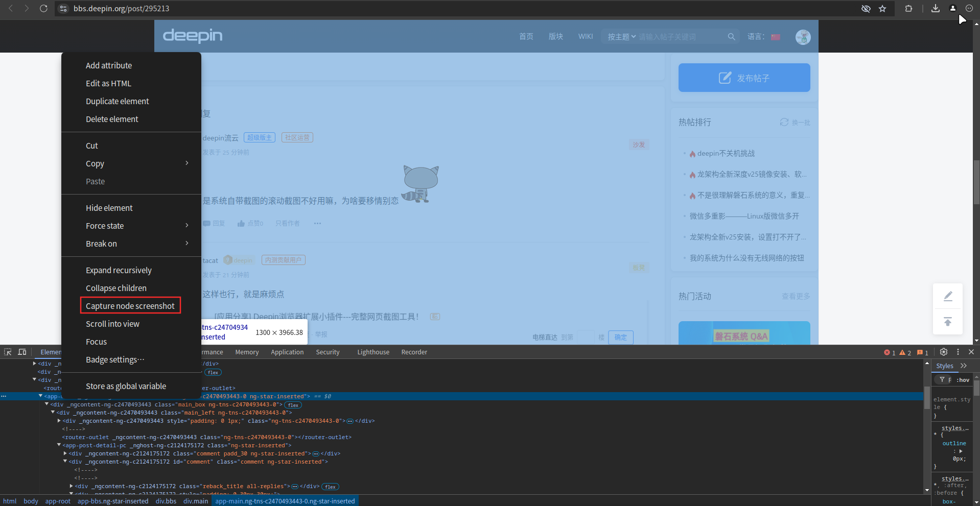
Task: Click the forum search magnifier icon
Action: (731, 37)
